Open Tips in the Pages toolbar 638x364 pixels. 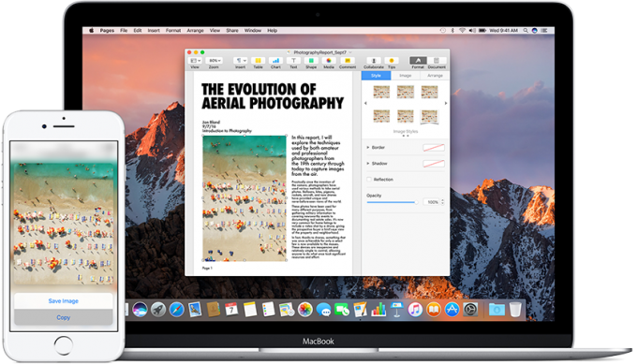pyautogui.click(x=392, y=61)
